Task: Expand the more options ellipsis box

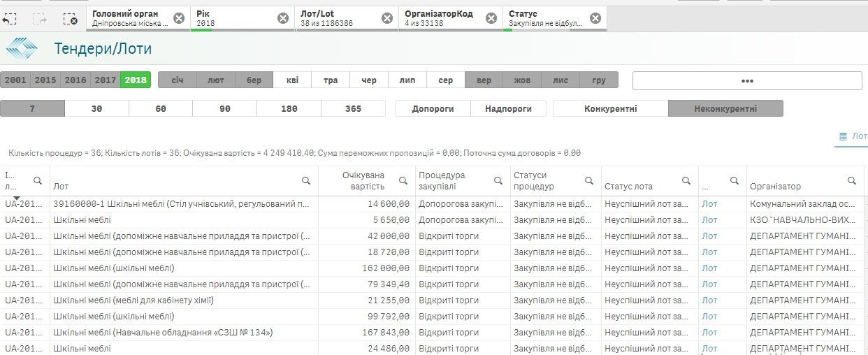Action: coord(746,81)
